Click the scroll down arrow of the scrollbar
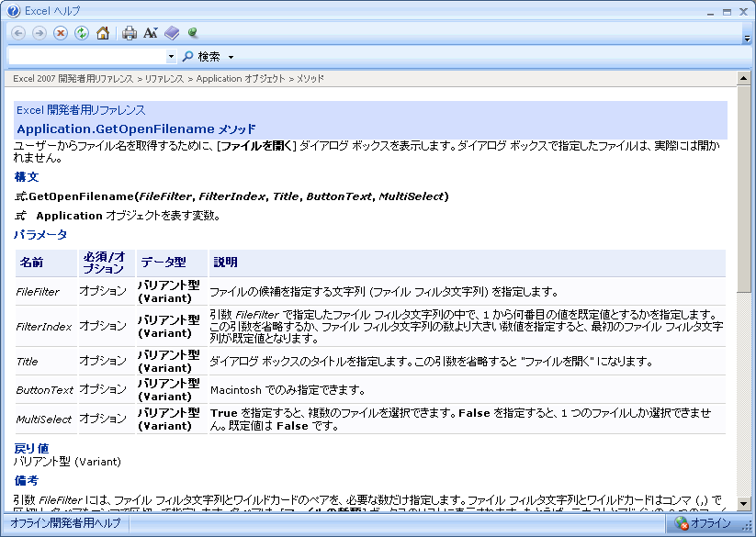The image size is (756, 537). click(744, 503)
